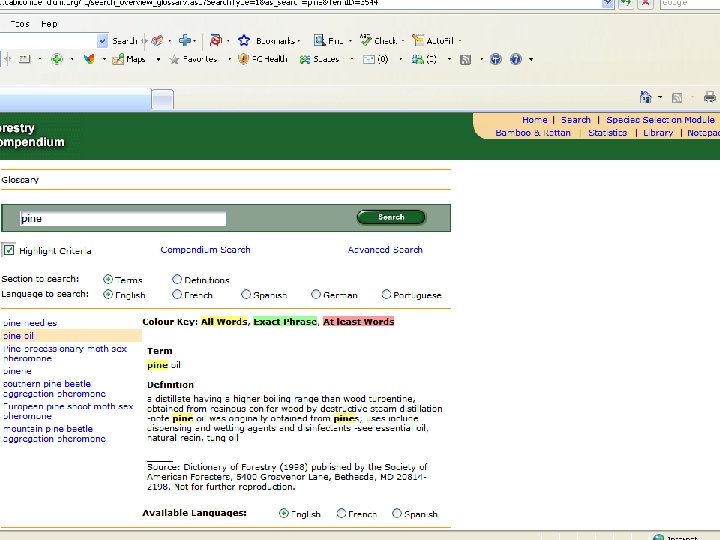The image size is (720, 540).
Task: Select Terms section radio button
Action: click(108, 279)
